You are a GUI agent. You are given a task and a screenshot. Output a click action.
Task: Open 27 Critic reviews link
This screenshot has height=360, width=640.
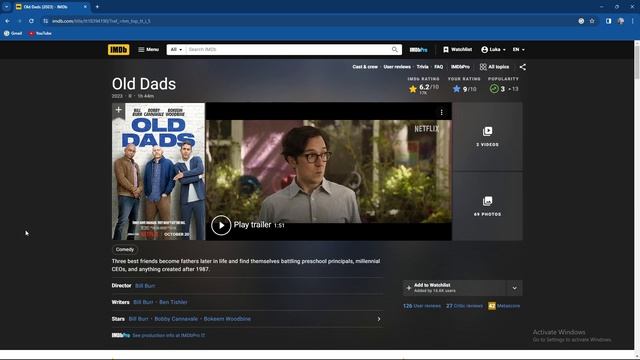point(464,306)
